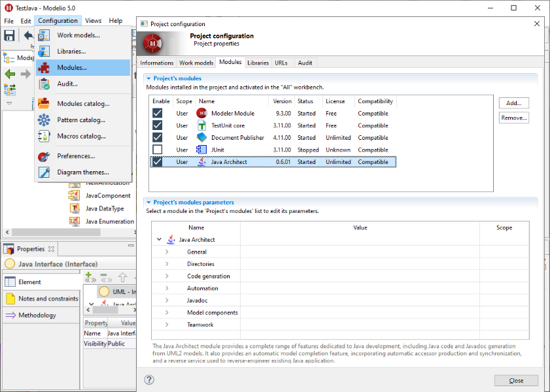Image resolution: width=550 pixels, height=392 pixels.
Task: Expand the Javadoc parameters group
Action: [167, 301]
